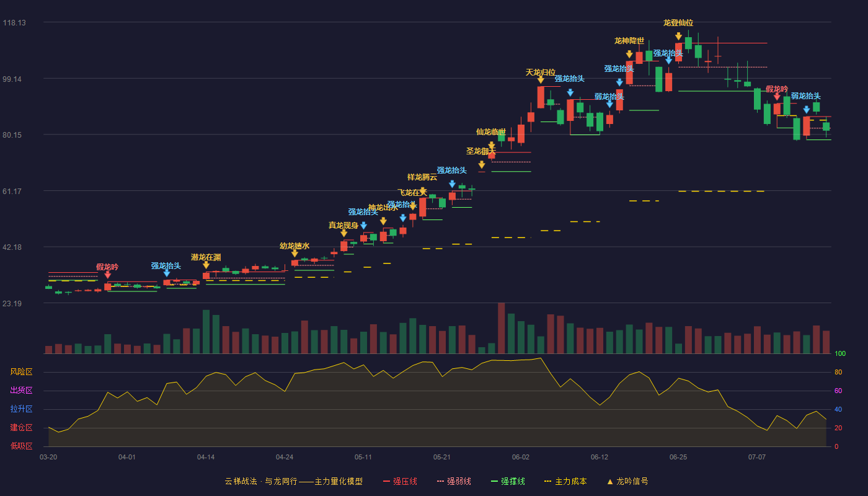Click the 弱龙抬头 arrow near 06-12
Viewport: 868px width, 496px height.
609,104
